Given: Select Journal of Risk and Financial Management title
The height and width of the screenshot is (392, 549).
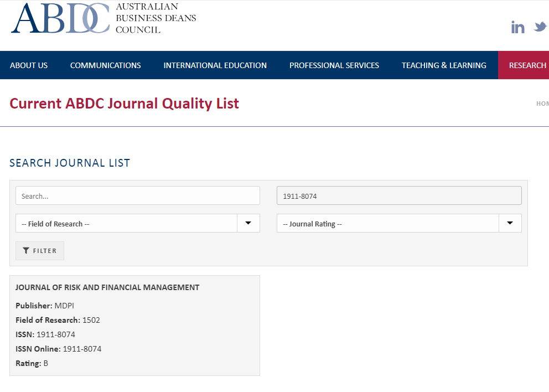Looking at the screenshot, I should (x=107, y=287).
